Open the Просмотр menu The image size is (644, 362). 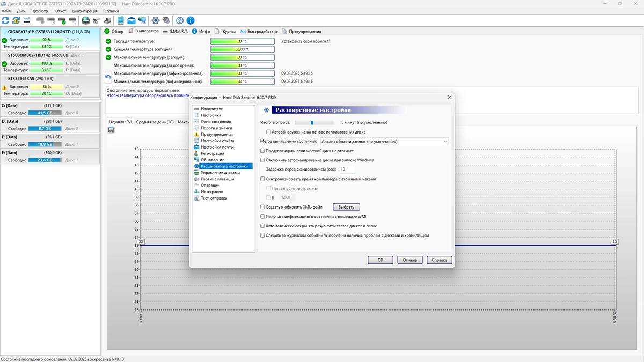pyautogui.click(x=39, y=11)
